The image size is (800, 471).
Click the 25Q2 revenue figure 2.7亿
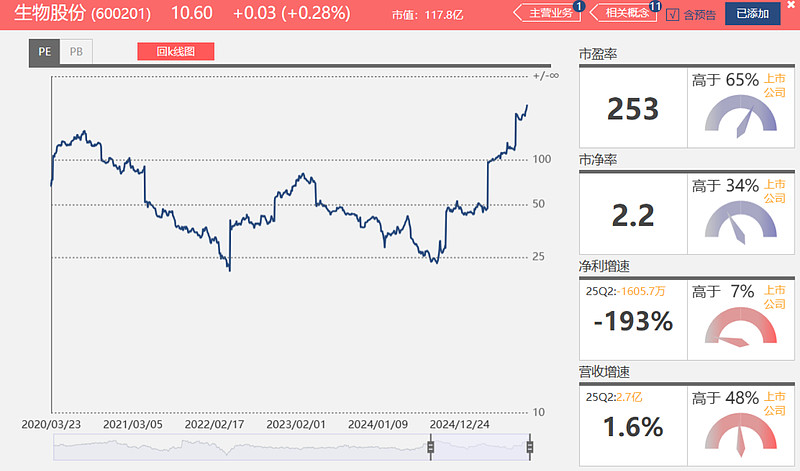[629, 397]
